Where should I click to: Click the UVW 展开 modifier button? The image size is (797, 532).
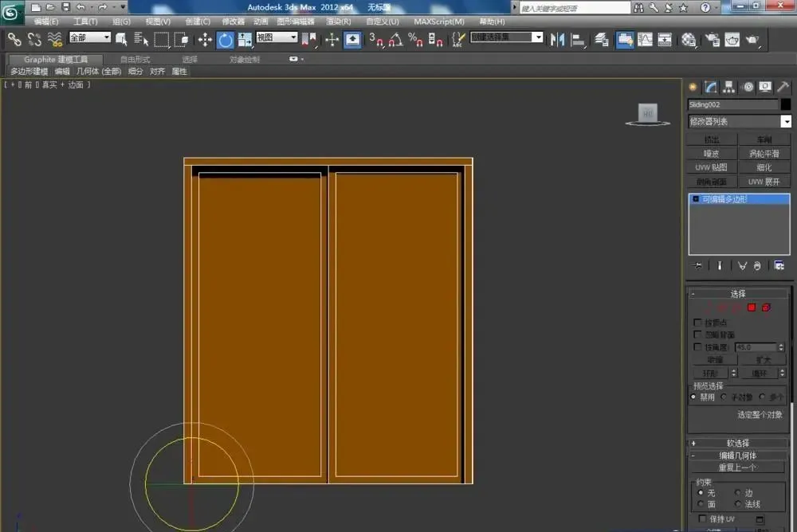[x=764, y=182]
